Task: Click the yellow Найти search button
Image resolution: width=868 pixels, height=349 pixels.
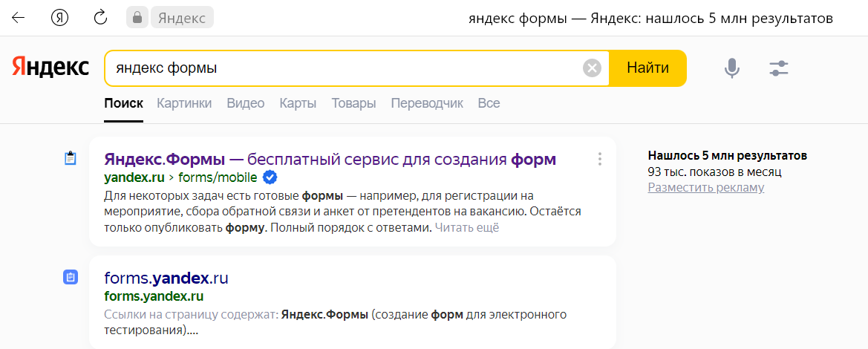Action: point(647,68)
